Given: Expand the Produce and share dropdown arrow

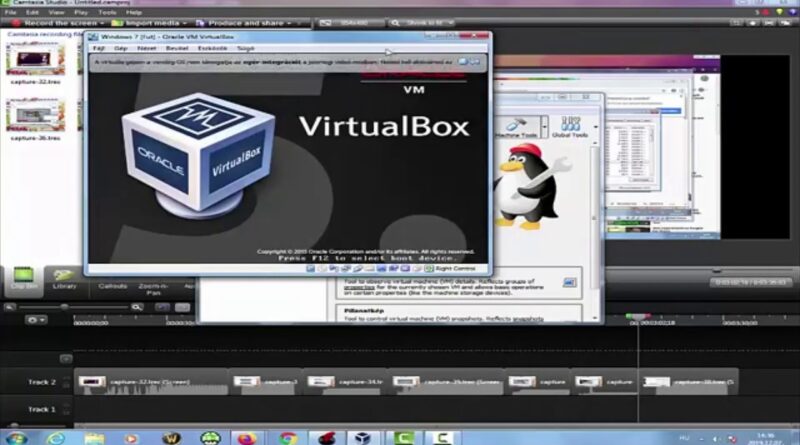Looking at the screenshot, I should [x=289, y=23].
